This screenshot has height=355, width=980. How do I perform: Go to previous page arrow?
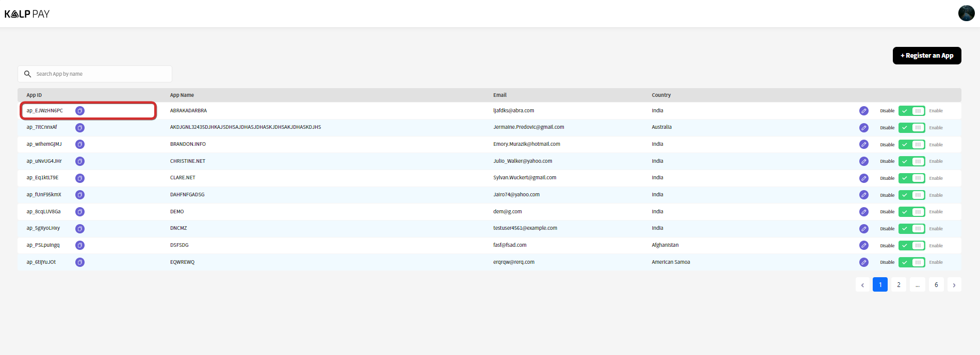[862, 285]
